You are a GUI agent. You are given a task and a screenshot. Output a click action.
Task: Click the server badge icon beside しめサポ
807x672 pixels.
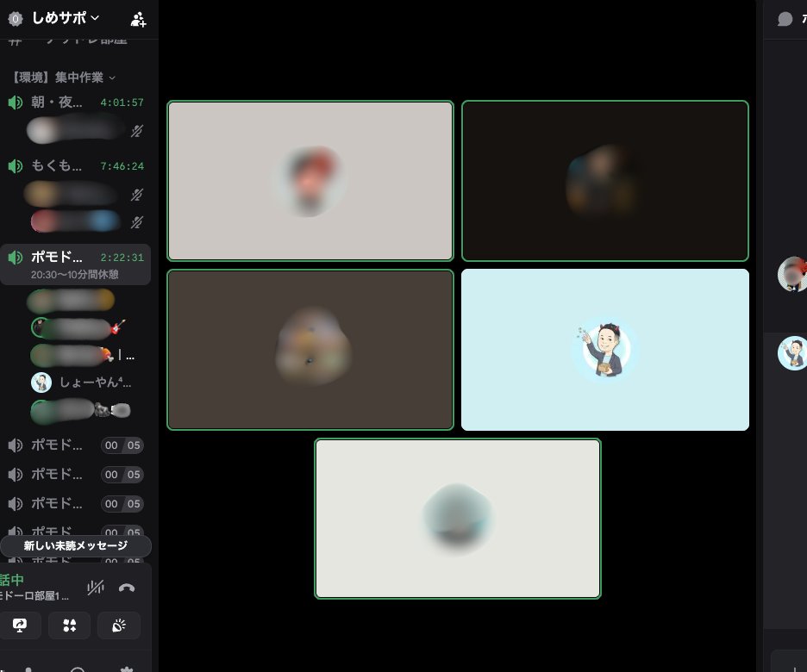[16, 19]
